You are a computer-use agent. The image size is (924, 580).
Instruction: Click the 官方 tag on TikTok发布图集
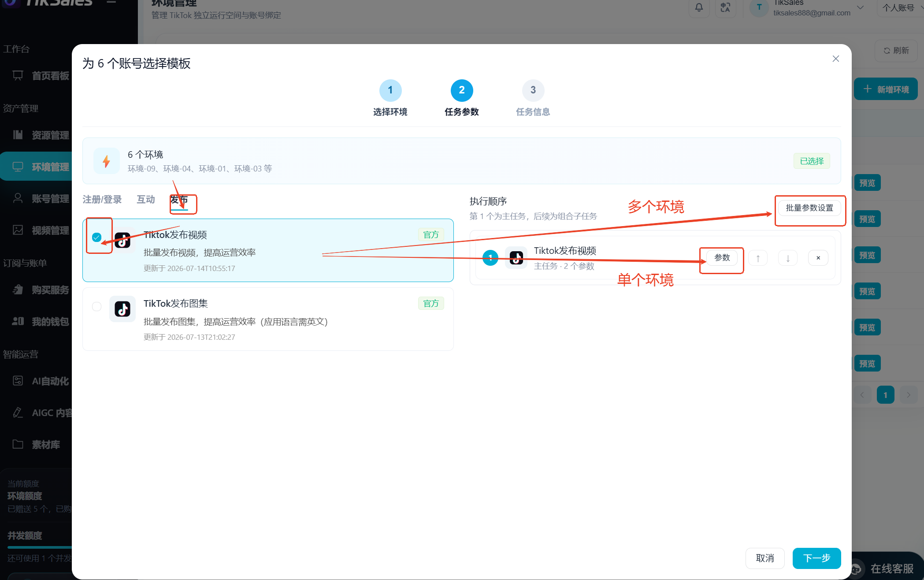pos(431,304)
